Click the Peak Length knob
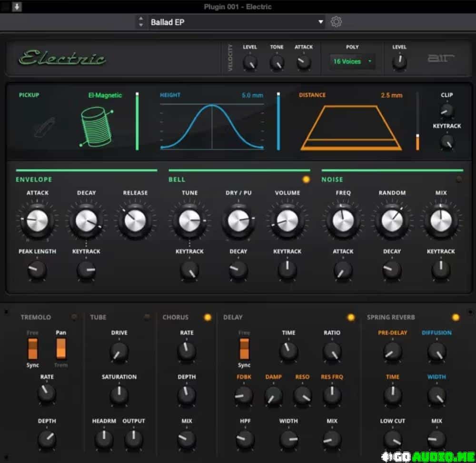The width and height of the screenshot is (476, 463). click(37, 270)
